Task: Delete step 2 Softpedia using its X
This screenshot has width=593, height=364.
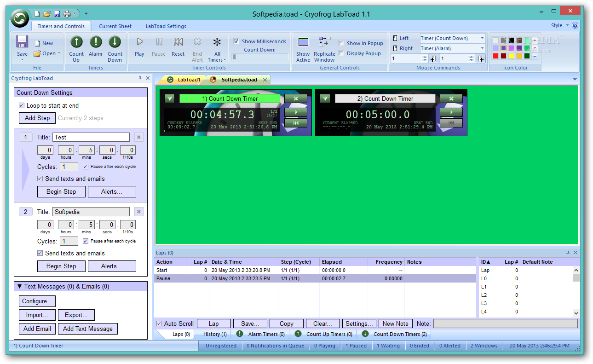Action: point(139,212)
